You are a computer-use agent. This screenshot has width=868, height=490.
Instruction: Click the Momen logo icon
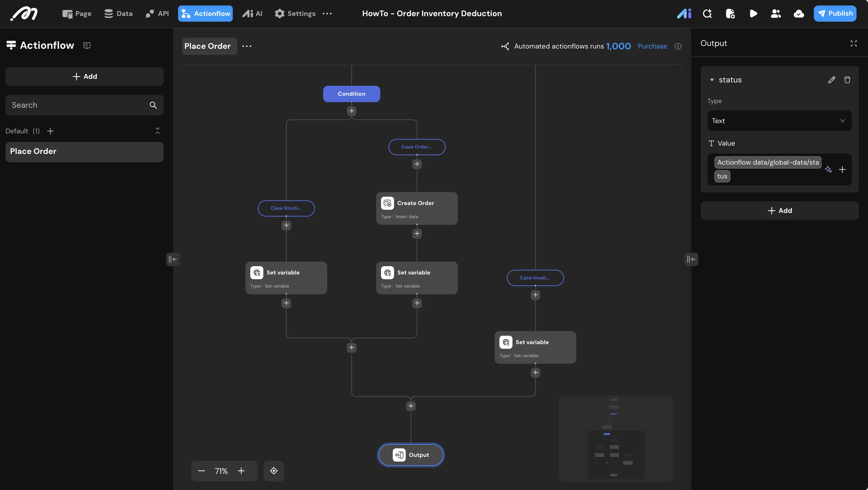coord(24,14)
